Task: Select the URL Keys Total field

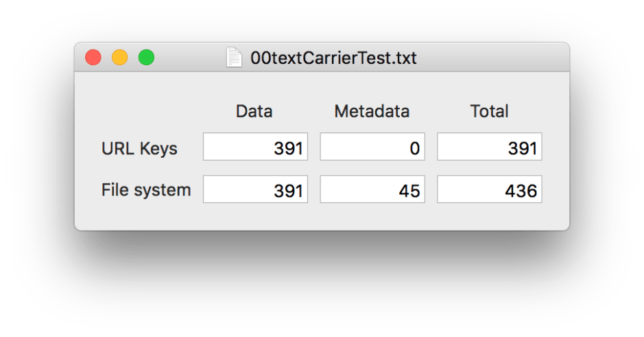Action: pyautogui.click(x=489, y=147)
